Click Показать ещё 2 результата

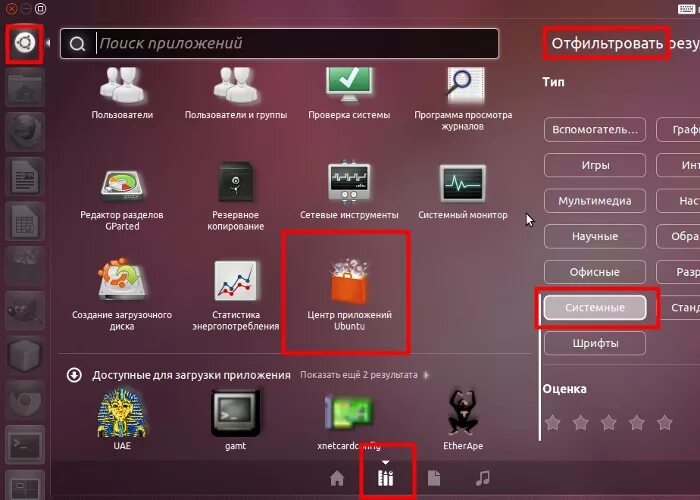364,375
